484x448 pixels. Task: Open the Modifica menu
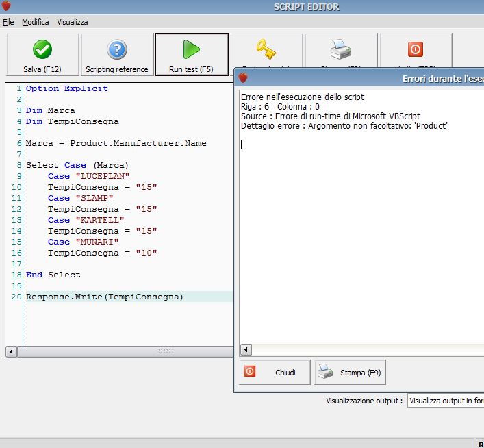coord(35,22)
